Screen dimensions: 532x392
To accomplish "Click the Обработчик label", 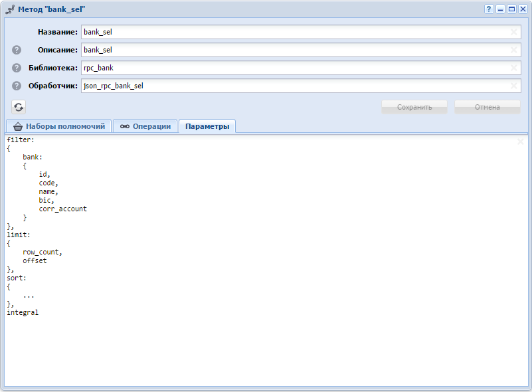I will 53,86.
